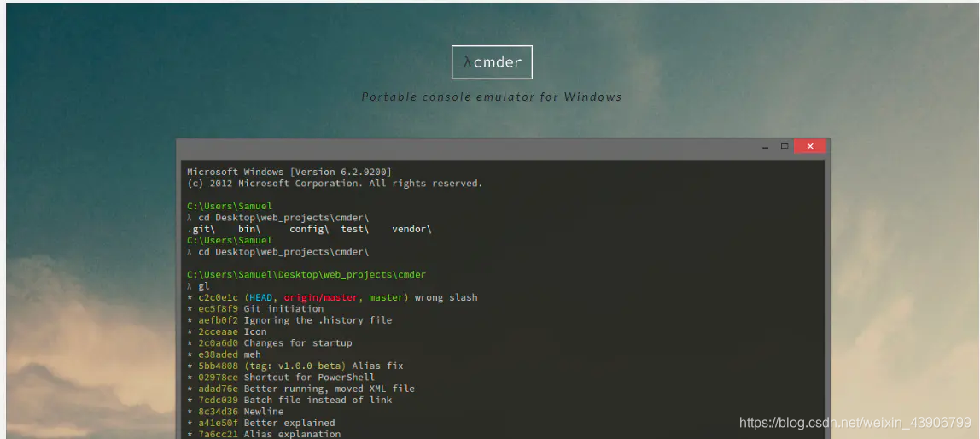Minimize the cmder console window
Screen dimensions: 980x439
[x=765, y=146]
